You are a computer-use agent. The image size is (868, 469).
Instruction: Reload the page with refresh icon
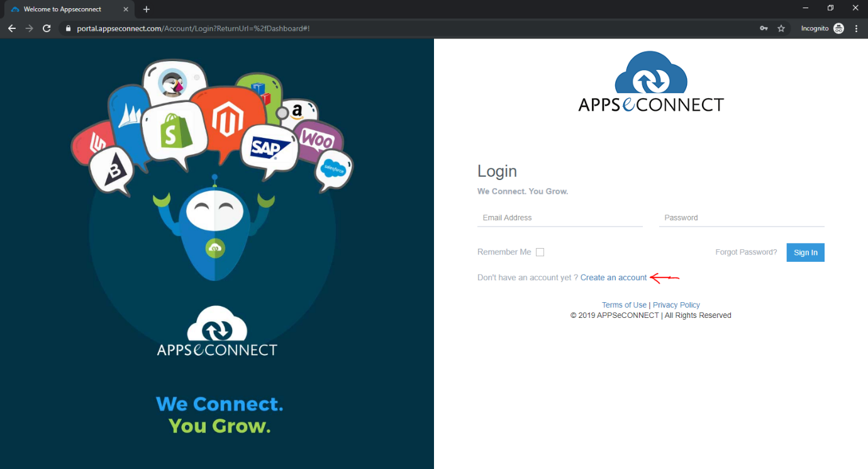pyautogui.click(x=47, y=28)
